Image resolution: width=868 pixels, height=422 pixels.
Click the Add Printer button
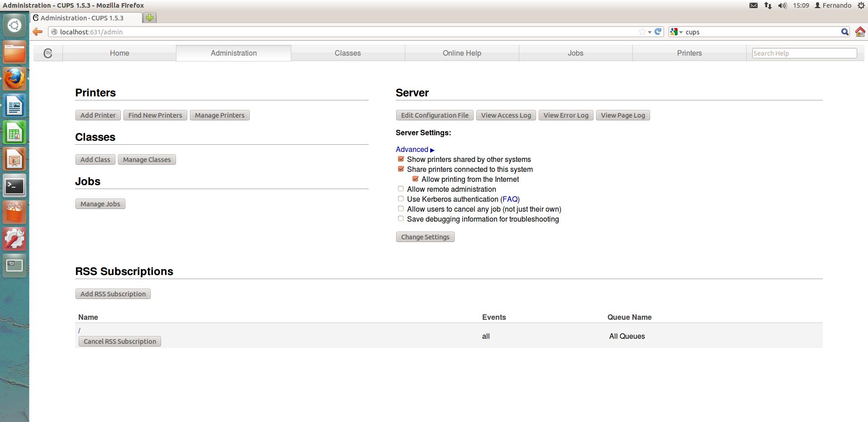click(98, 115)
